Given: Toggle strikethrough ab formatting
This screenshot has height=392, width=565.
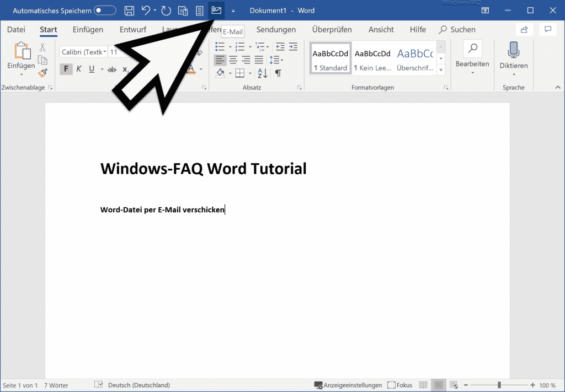Looking at the screenshot, I should [112, 69].
